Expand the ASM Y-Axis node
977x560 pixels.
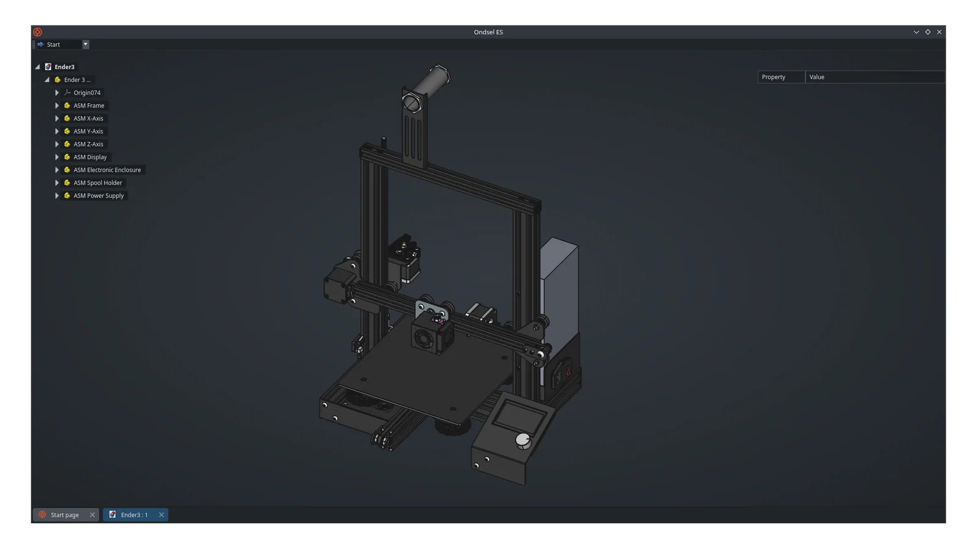57,131
